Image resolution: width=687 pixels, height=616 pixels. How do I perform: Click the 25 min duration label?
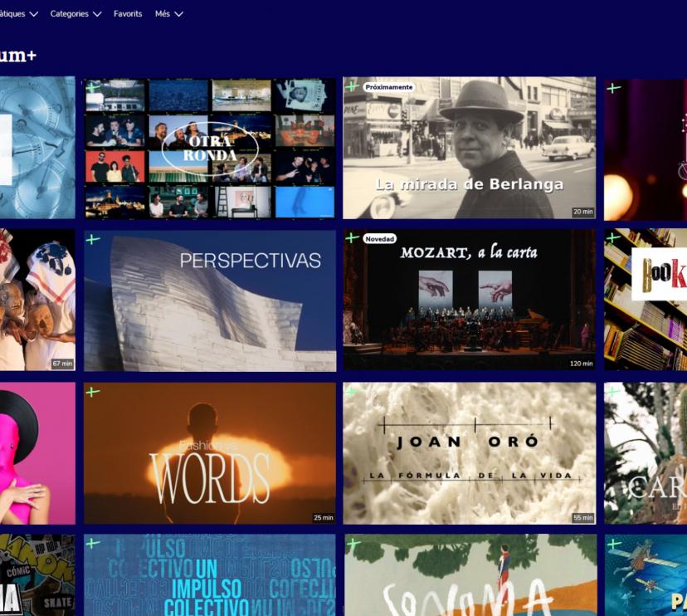pos(324,518)
